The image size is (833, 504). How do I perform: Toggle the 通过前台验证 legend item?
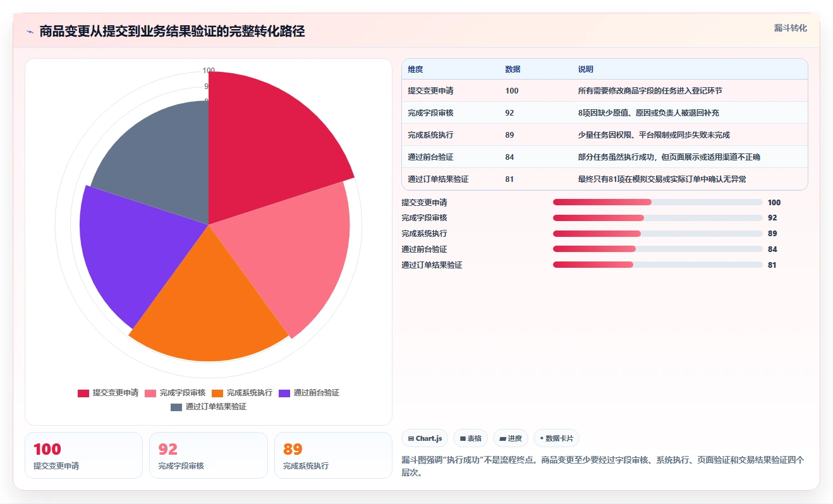click(x=309, y=393)
